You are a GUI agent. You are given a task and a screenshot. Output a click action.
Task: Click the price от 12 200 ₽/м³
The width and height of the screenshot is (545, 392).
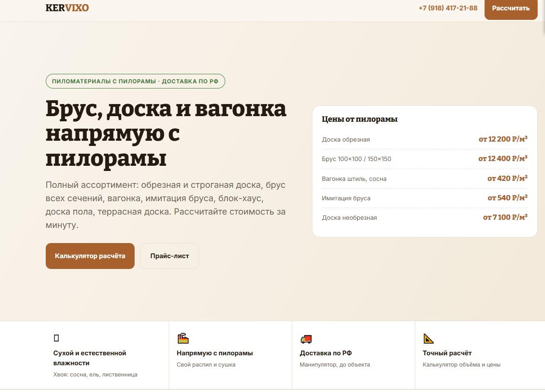[x=503, y=139]
